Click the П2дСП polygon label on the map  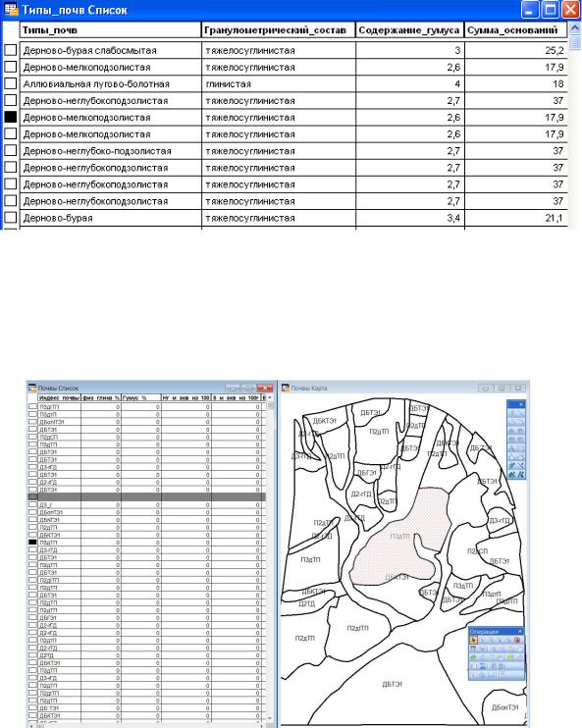click(477, 551)
